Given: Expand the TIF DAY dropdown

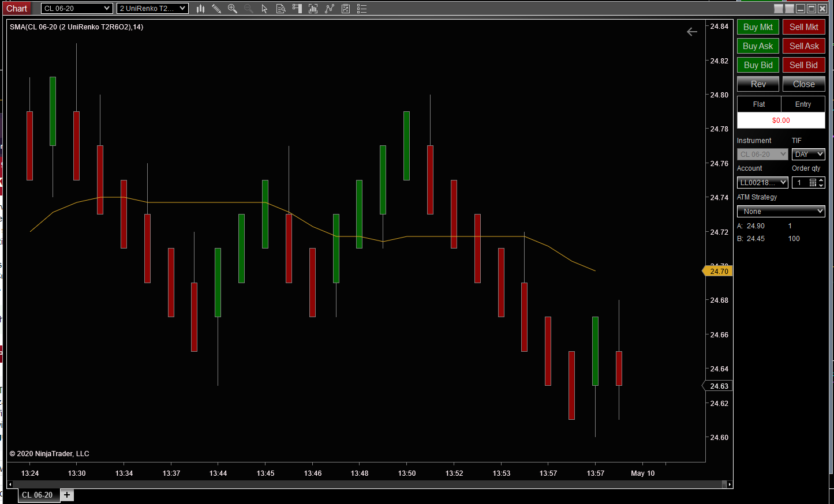Looking at the screenshot, I should 809,154.
